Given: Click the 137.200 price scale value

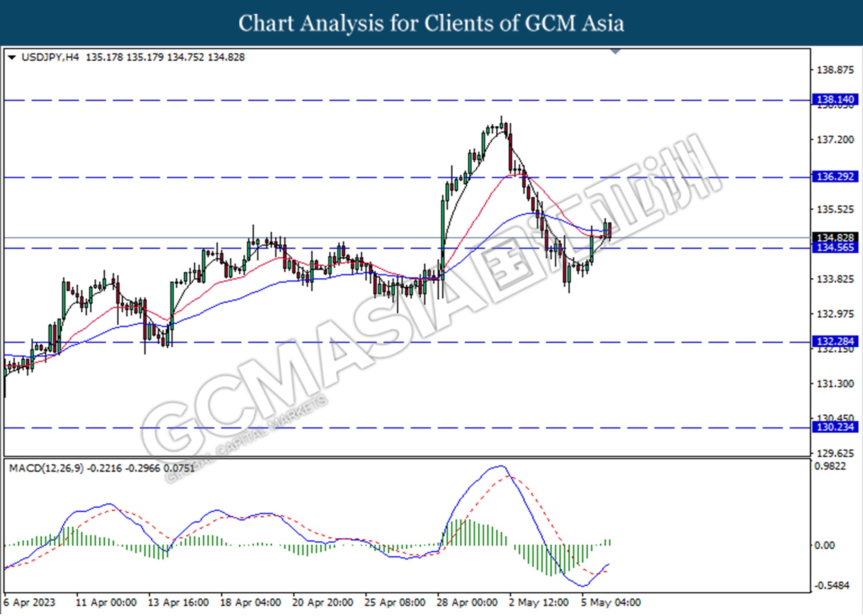Looking at the screenshot, I should click(835, 140).
